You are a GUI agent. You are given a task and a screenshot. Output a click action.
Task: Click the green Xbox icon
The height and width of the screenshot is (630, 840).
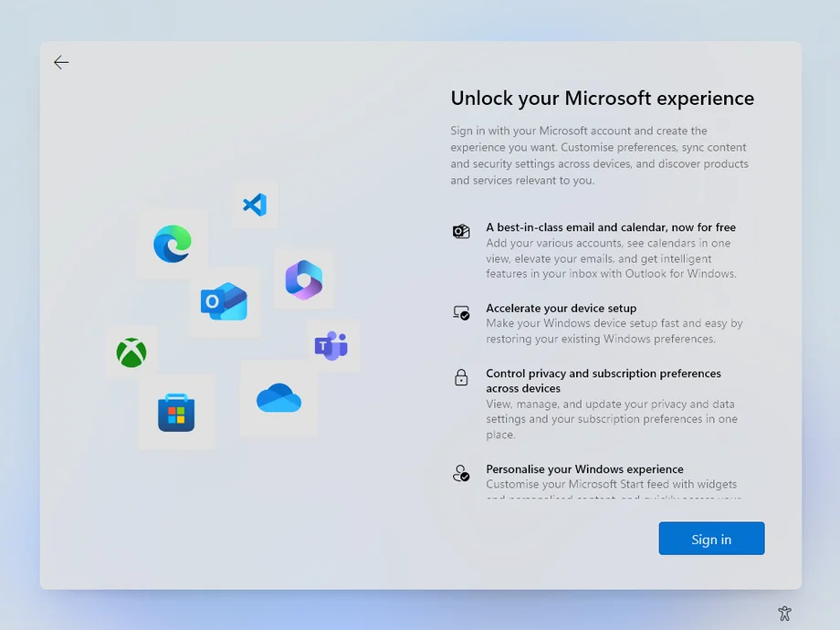pyautogui.click(x=131, y=352)
